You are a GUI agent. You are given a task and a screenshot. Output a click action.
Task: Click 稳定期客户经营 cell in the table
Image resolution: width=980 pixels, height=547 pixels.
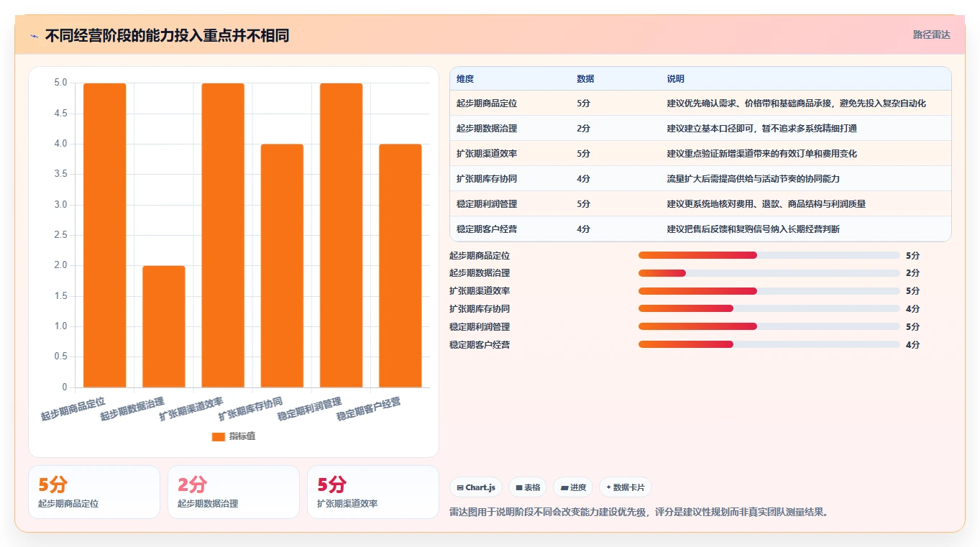click(x=487, y=229)
